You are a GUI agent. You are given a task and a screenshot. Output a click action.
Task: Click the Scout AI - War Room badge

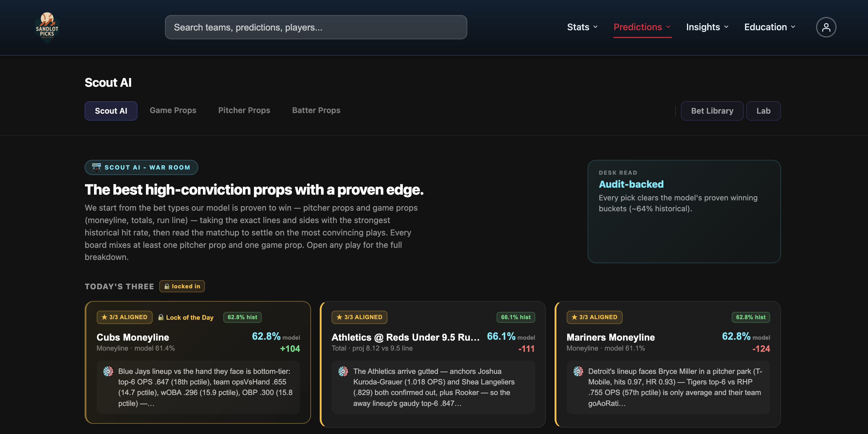(x=141, y=167)
